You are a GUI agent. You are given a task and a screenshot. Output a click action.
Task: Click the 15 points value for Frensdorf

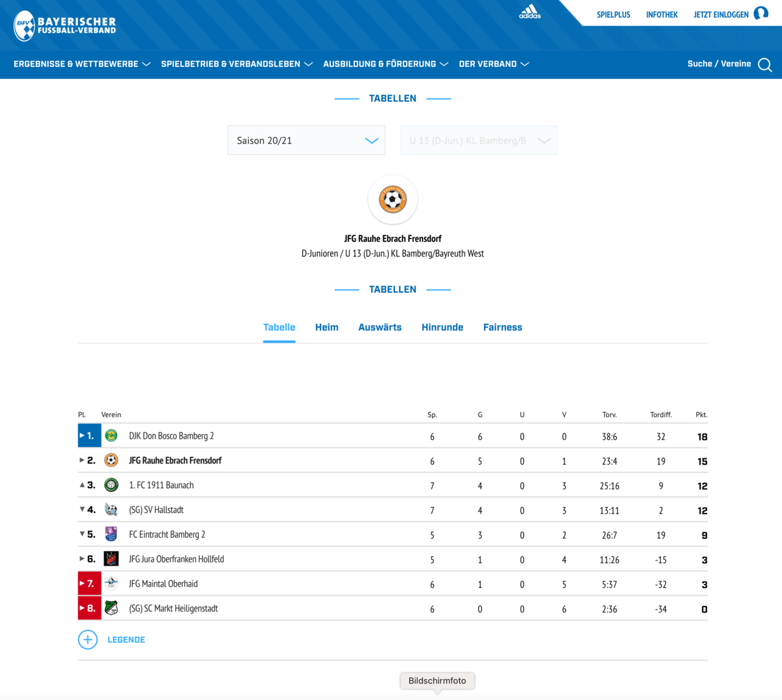click(702, 461)
